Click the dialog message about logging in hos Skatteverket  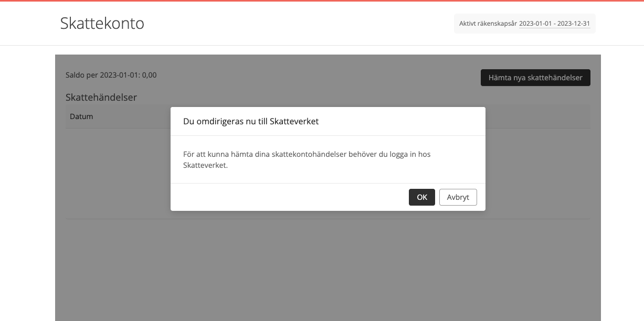(x=307, y=159)
